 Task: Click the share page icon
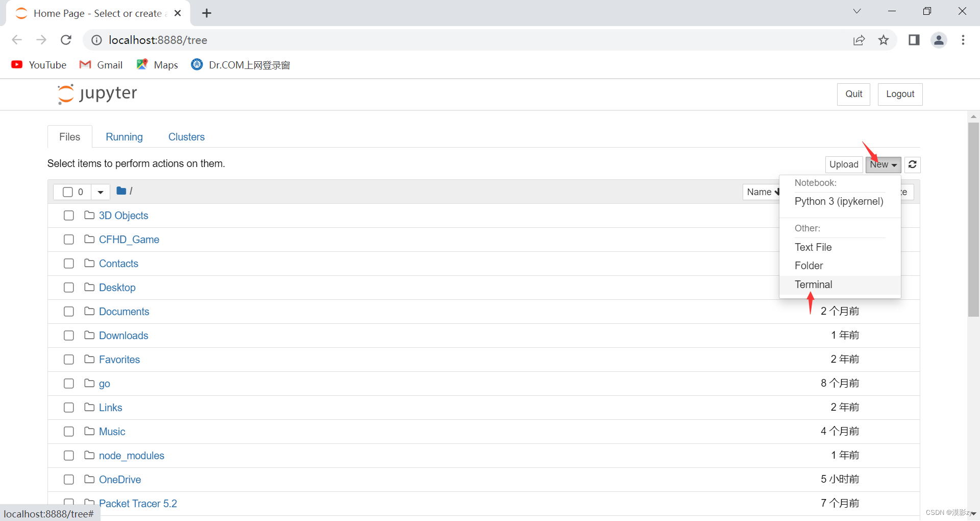(x=859, y=40)
